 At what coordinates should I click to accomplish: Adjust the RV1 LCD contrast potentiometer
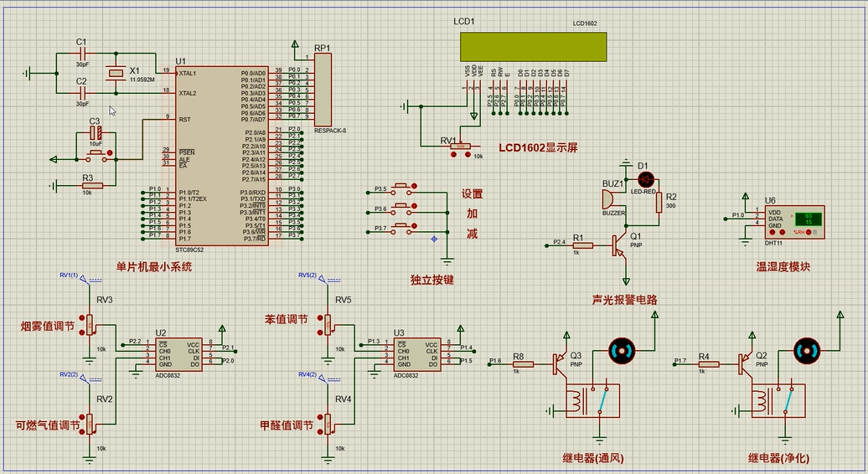coord(460,147)
